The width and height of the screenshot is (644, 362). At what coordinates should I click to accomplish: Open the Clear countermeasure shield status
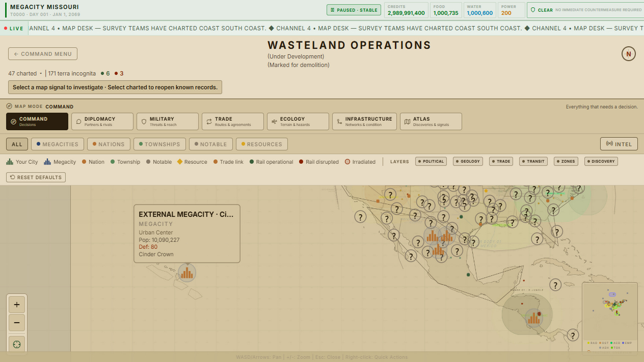pyautogui.click(x=585, y=10)
